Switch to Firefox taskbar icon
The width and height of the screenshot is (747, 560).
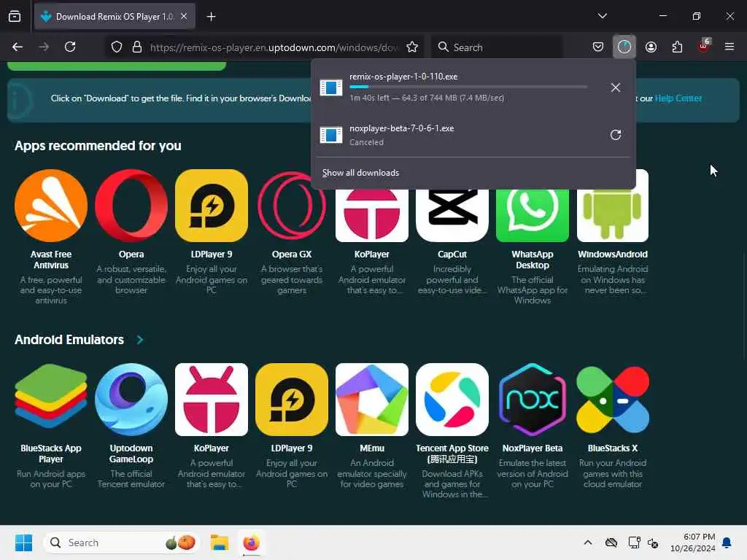click(251, 542)
